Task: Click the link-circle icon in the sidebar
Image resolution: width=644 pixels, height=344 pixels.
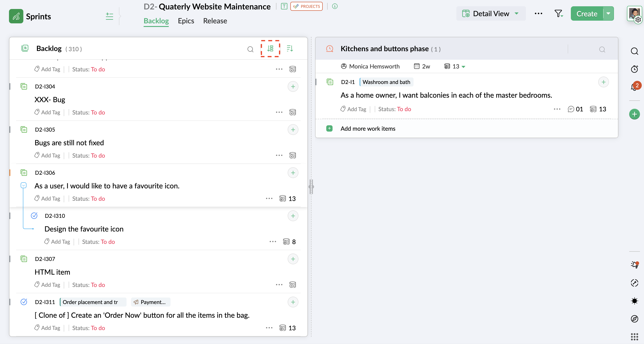Action: click(635, 283)
